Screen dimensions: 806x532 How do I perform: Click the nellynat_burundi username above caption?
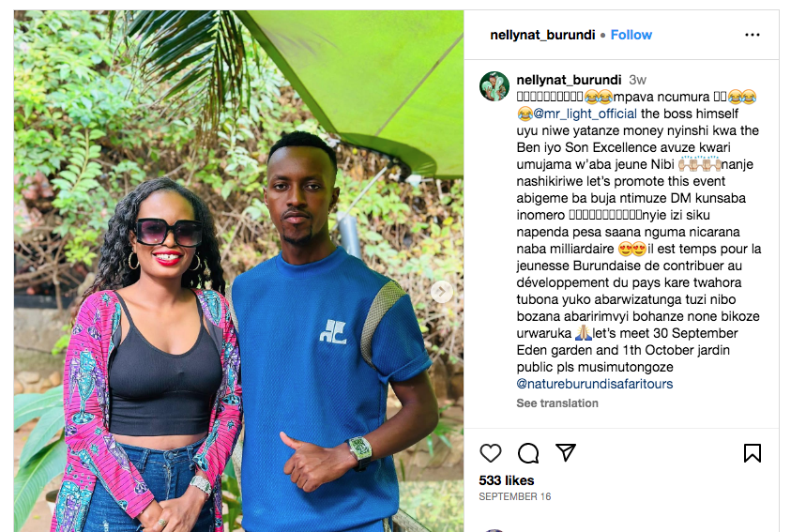569,80
